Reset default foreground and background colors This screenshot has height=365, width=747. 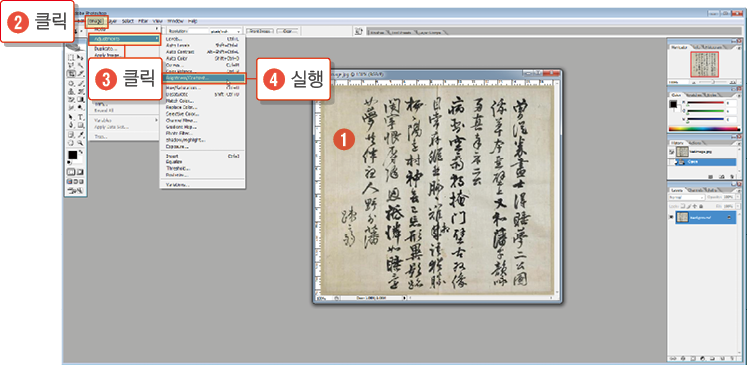[69, 162]
